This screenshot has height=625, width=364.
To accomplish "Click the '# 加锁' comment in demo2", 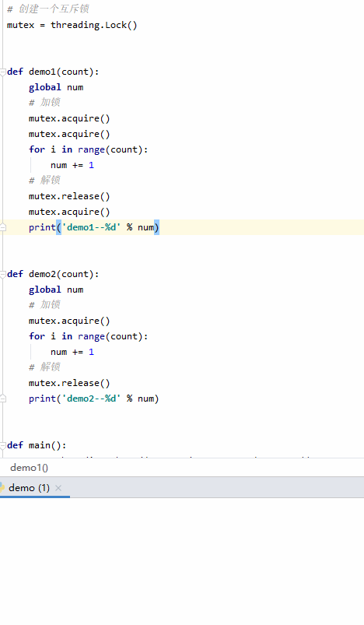I will [x=44, y=304].
